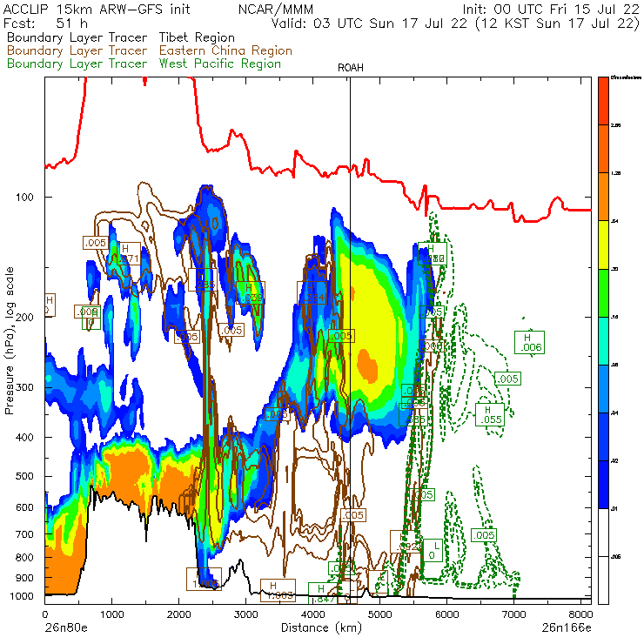Click the green colorbar segment
The image size is (644, 644).
point(603,292)
